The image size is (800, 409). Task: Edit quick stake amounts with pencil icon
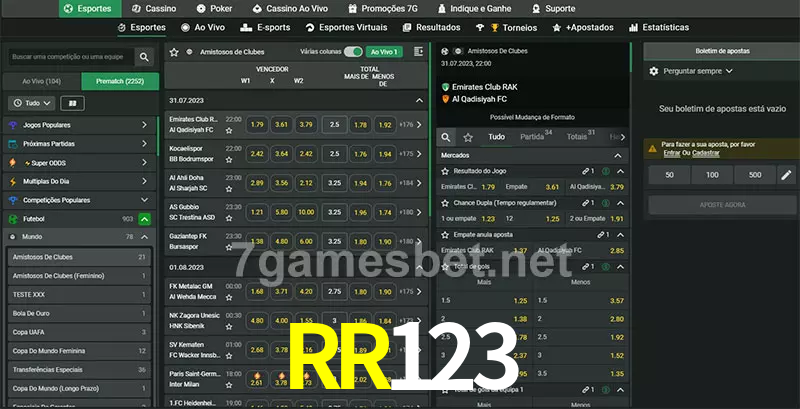(786, 175)
